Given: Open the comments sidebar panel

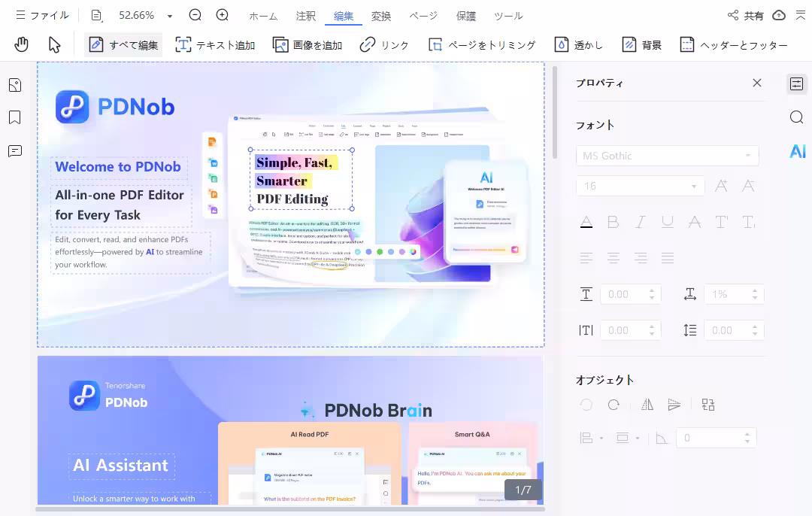Looking at the screenshot, I should (x=14, y=151).
